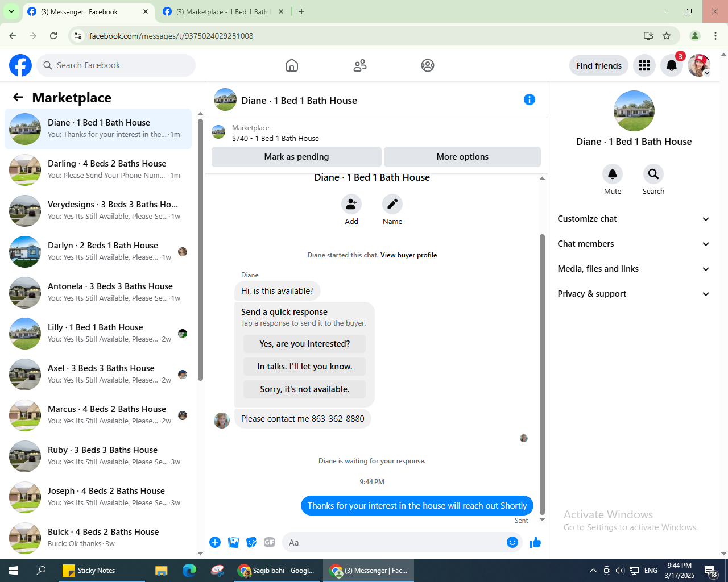Mark the listing as pending
The width and height of the screenshot is (728, 582).
pos(296,157)
